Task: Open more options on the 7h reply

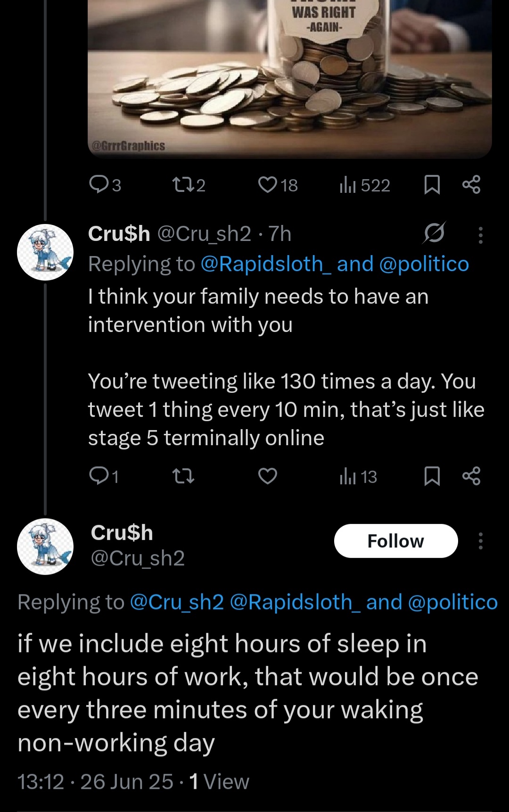Action: coord(480,235)
